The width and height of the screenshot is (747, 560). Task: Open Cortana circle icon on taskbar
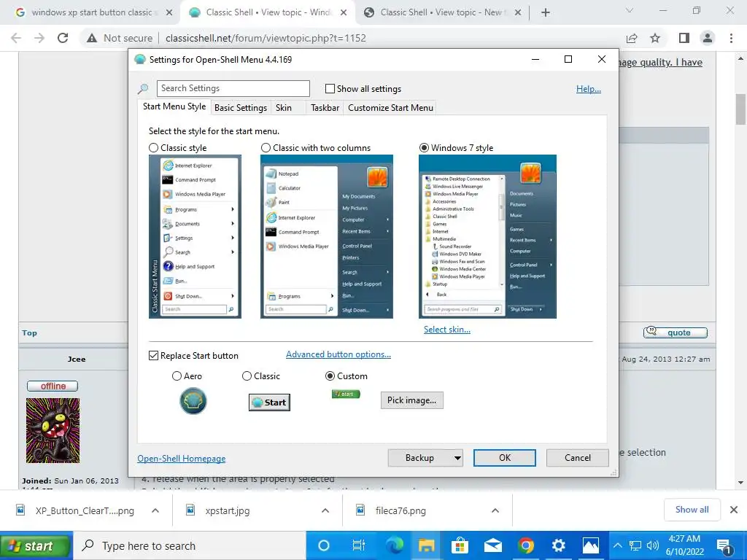(x=323, y=545)
